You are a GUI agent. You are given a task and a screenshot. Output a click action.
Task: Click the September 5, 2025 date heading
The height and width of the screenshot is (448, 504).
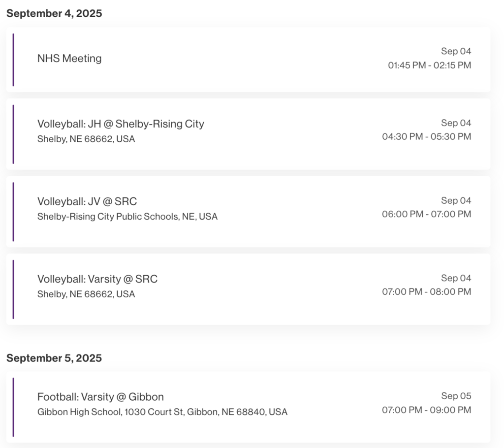pos(54,358)
